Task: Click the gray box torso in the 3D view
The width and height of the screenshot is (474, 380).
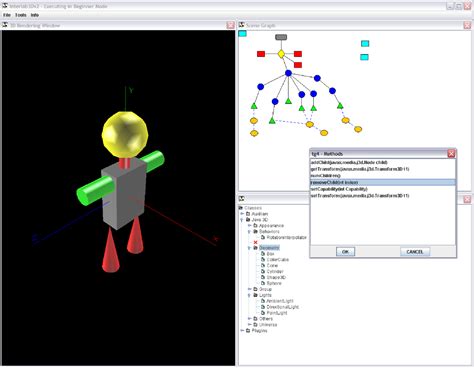Action: [124, 193]
